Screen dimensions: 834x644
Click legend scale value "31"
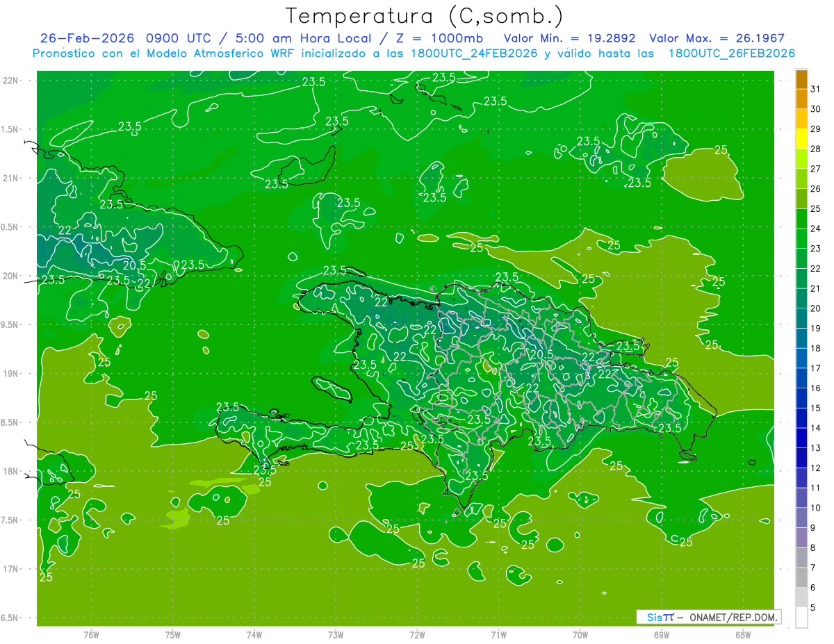[816, 89]
